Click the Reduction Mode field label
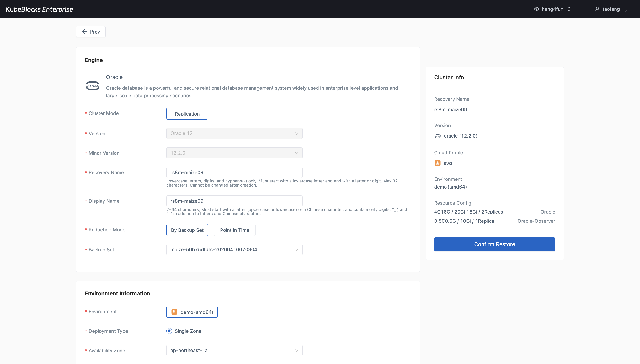640x364 pixels. tap(107, 230)
